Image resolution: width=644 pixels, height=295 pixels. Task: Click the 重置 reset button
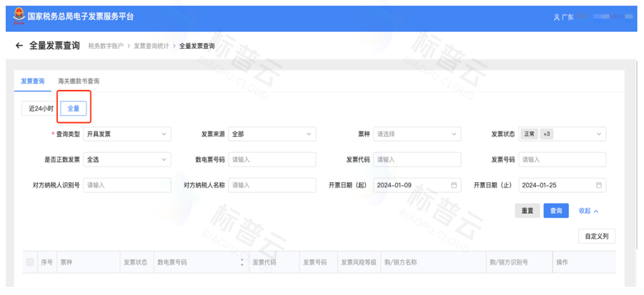pos(527,211)
